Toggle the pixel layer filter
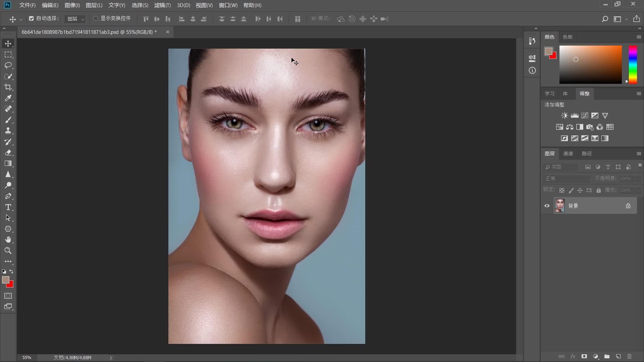644x362 pixels. pyautogui.click(x=588, y=167)
